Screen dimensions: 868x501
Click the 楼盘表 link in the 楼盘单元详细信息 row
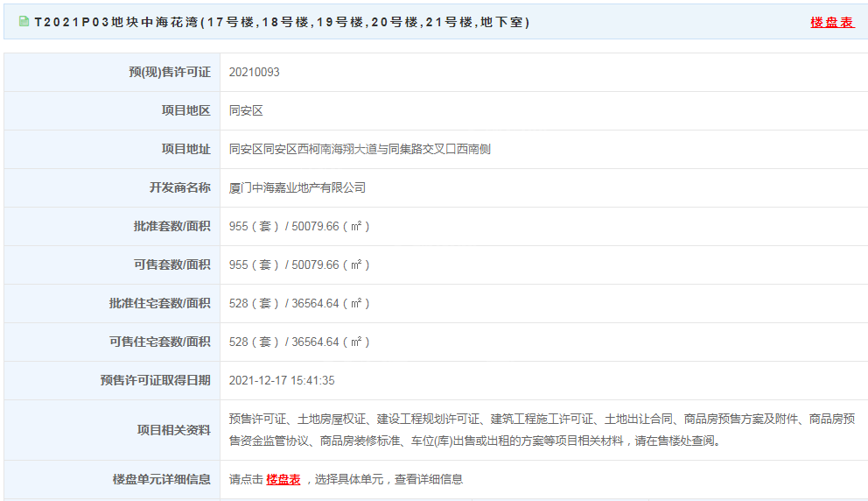pyautogui.click(x=283, y=479)
